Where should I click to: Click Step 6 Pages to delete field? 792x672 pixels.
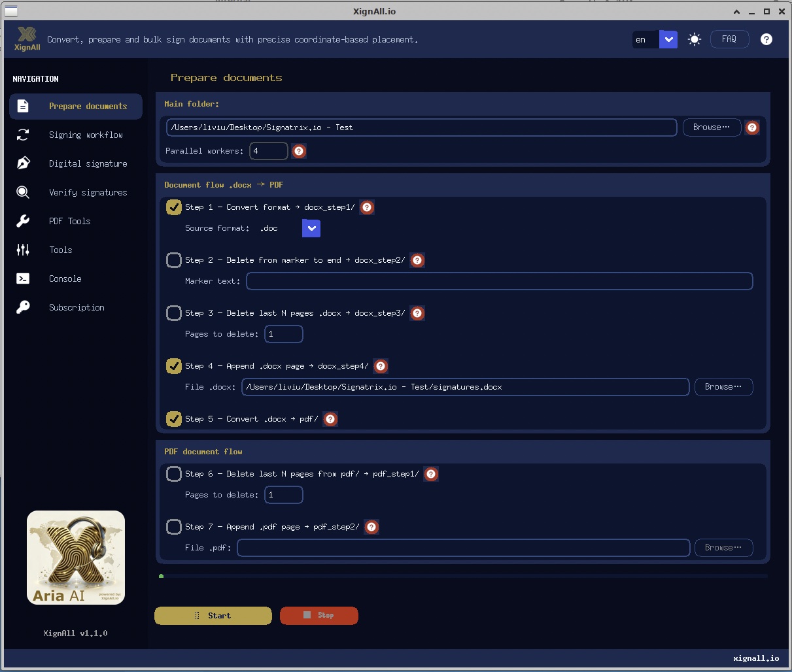(x=284, y=495)
